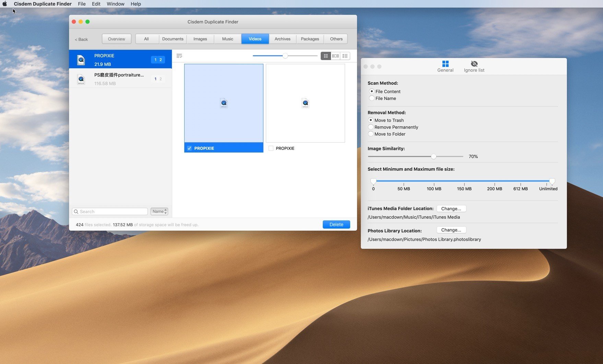The width and height of the screenshot is (603, 364).
Task: Click the Photos Library path text
Action: [x=424, y=239]
